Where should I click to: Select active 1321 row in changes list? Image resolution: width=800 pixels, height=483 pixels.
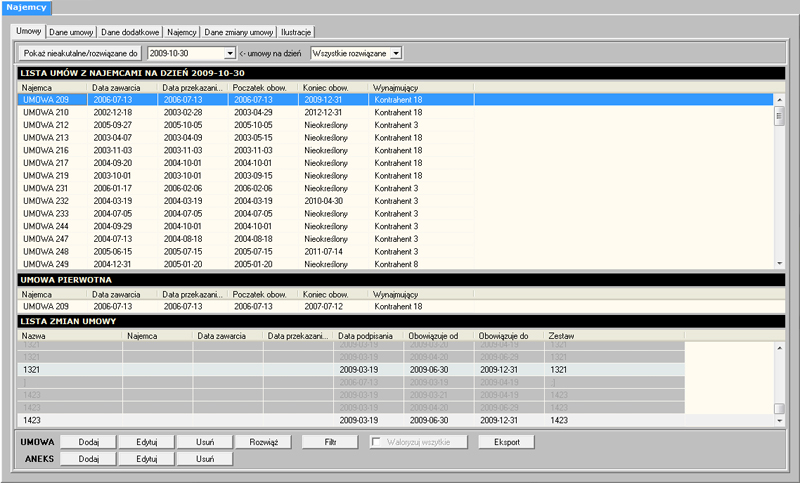pyautogui.click(x=351, y=370)
